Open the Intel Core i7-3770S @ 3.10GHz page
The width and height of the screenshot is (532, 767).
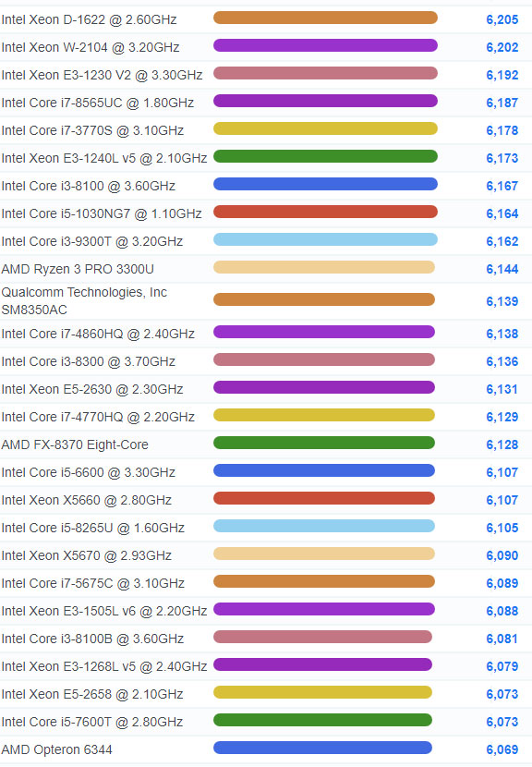click(92, 130)
